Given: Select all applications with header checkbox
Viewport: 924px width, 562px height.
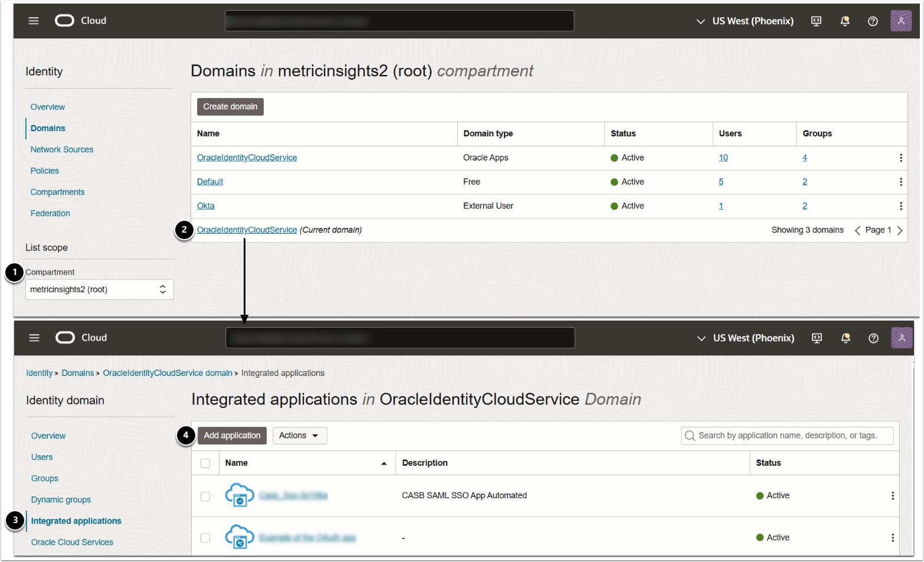Looking at the screenshot, I should click(205, 463).
